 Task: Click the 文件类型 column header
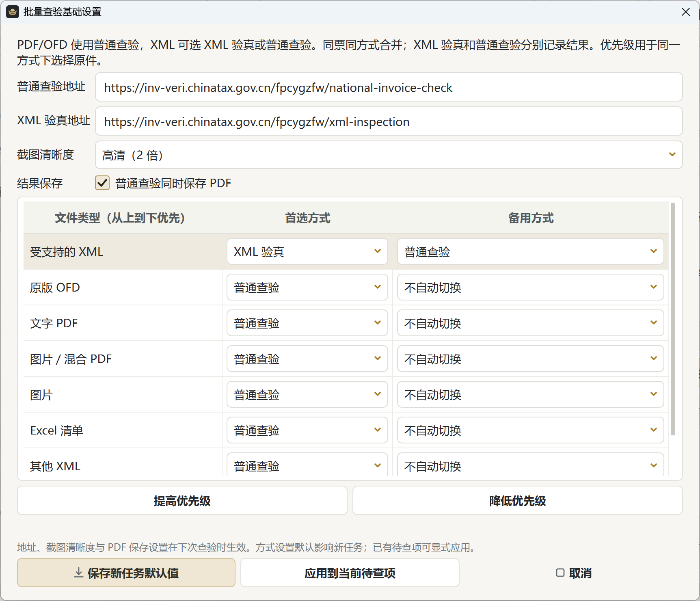tap(123, 218)
